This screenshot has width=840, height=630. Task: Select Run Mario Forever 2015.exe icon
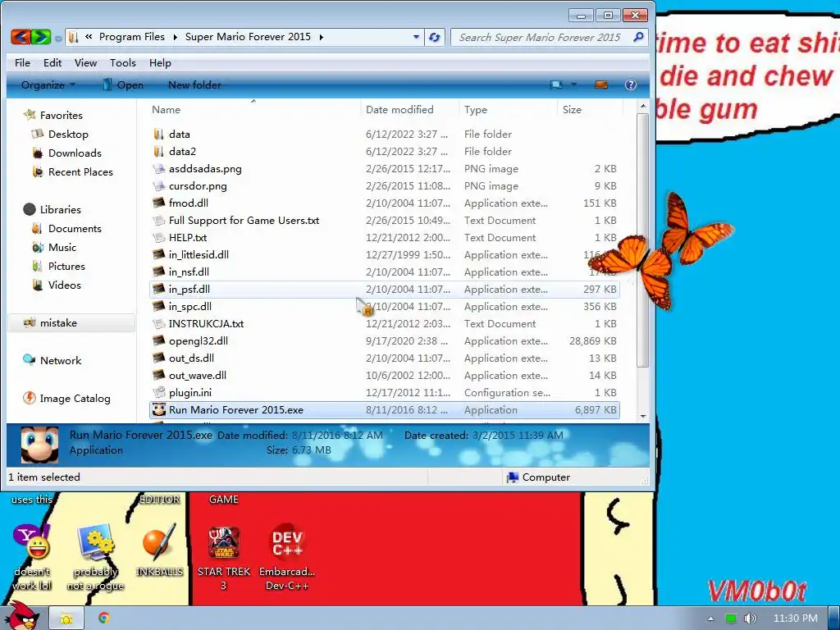[158, 410]
